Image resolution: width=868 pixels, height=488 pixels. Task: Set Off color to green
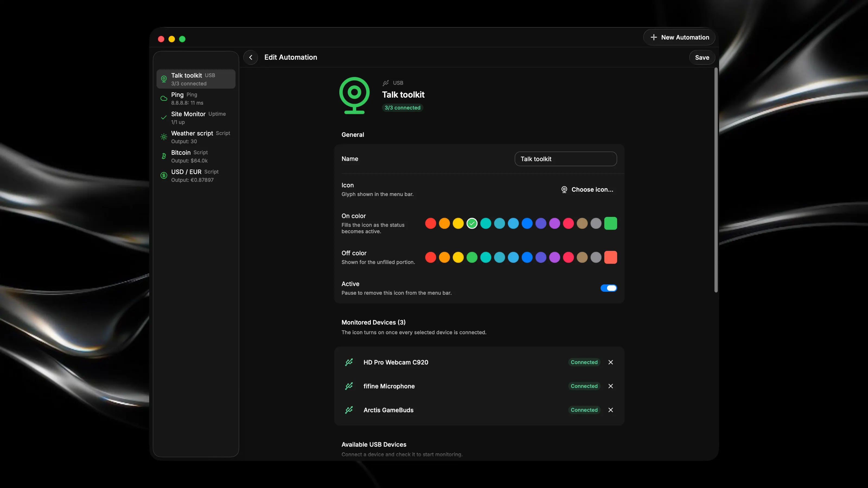pos(472,257)
